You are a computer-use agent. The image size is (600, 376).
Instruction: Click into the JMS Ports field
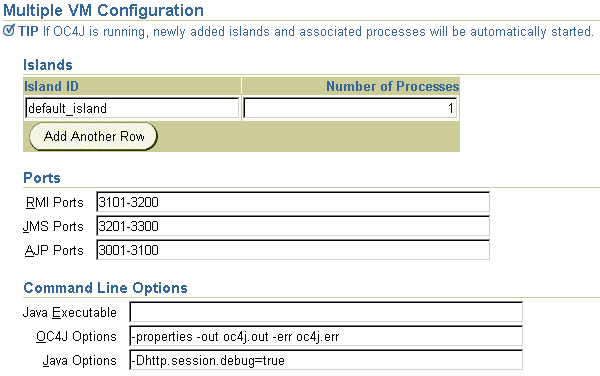coord(293,226)
